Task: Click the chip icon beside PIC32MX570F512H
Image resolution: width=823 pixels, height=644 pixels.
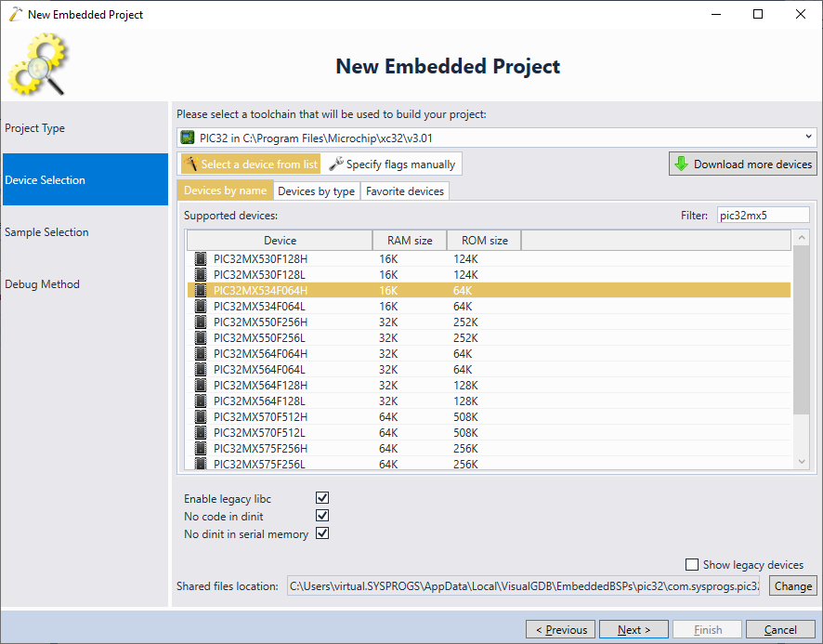Action: click(x=201, y=416)
